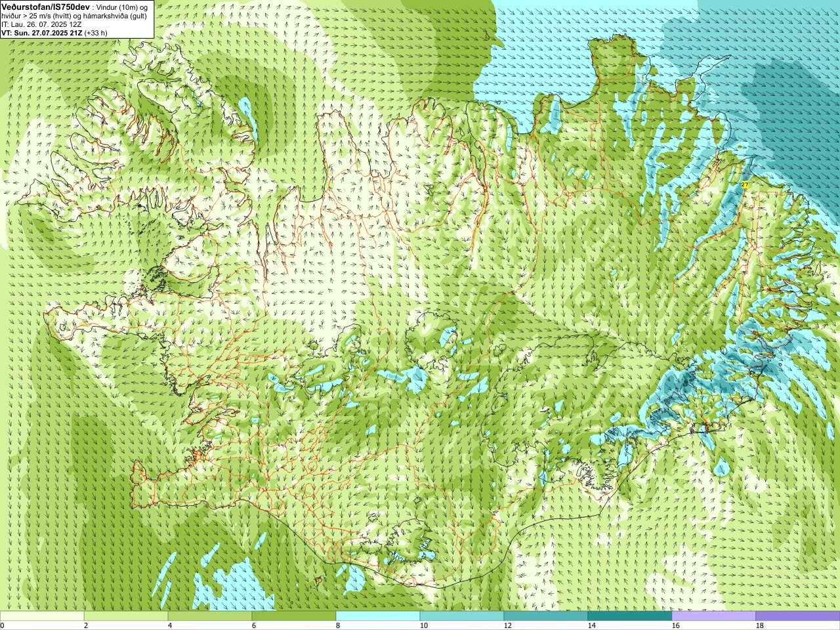The image size is (840, 630).
Task: Click the yellow 27 gust marker
Action: pos(744,185)
